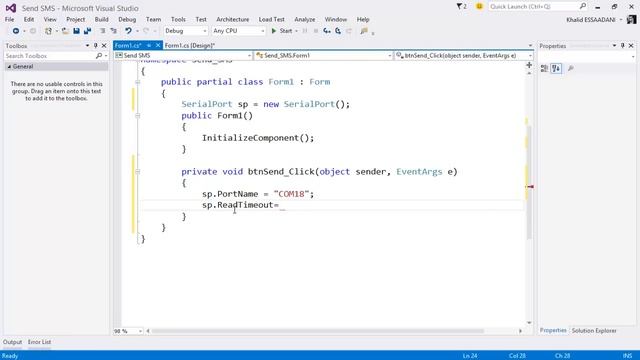Click the user account avatar picture
Image resolution: width=640 pixels, height=360 pixels.
click(x=631, y=20)
